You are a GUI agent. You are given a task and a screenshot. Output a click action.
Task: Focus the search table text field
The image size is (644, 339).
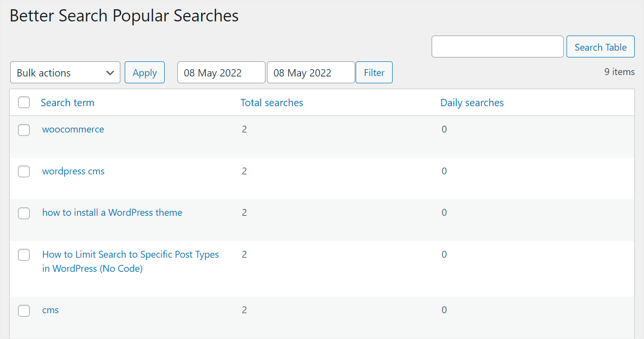tap(497, 47)
